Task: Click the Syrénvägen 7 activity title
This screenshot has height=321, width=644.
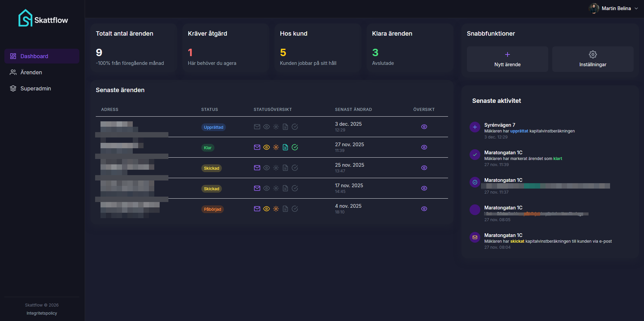Action: (500, 125)
